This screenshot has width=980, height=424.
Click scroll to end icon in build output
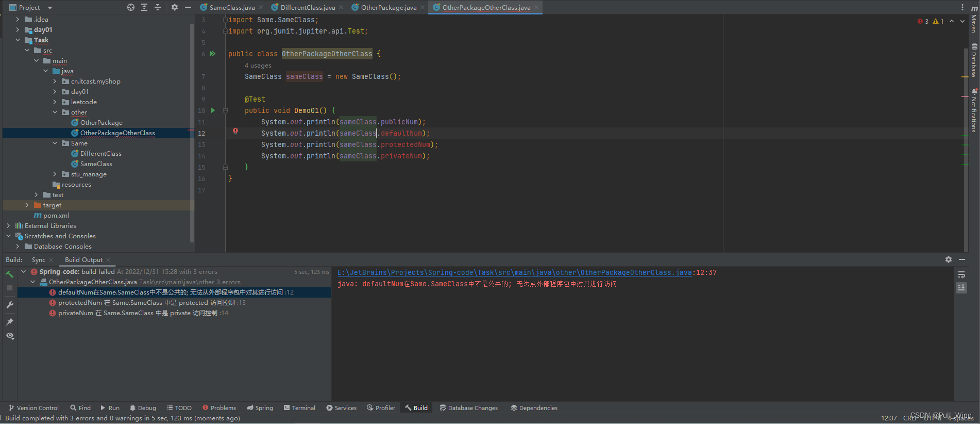point(961,288)
